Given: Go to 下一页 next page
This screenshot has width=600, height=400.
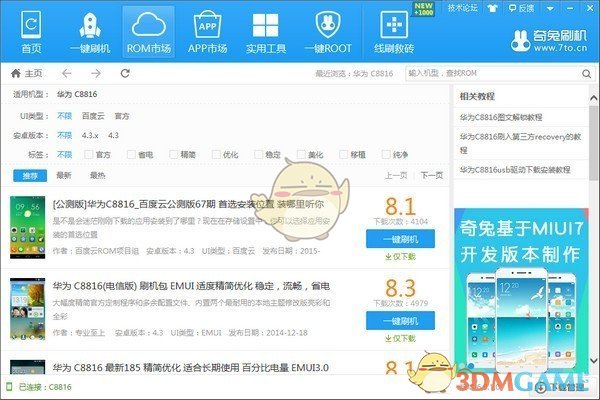Looking at the screenshot, I should coord(432,175).
